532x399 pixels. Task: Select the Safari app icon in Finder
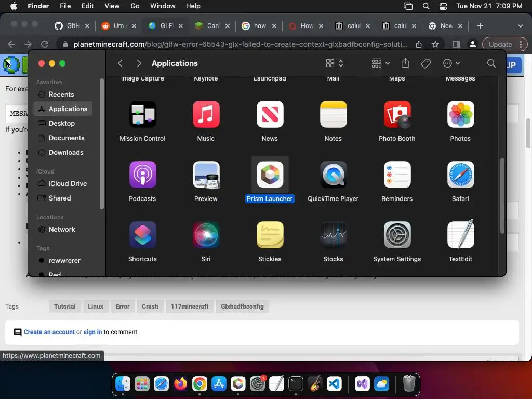460,175
